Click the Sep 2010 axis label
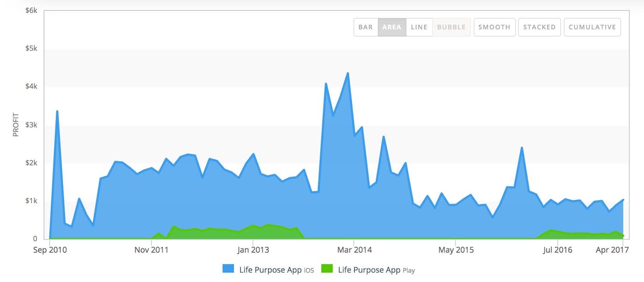This screenshot has width=644, height=282. pyautogui.click(x=49, y=250)
